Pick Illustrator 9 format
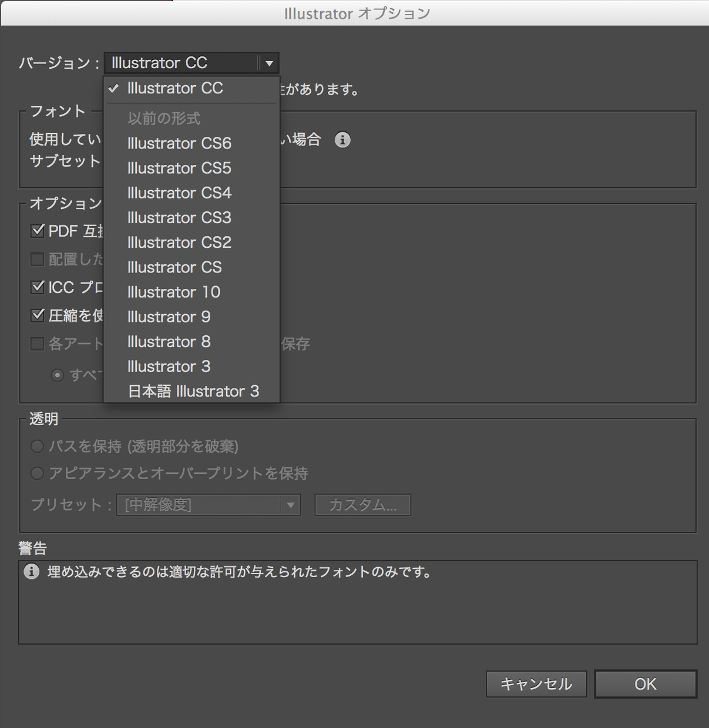Screen dimensions: 709x728 (x=191, y=316)
